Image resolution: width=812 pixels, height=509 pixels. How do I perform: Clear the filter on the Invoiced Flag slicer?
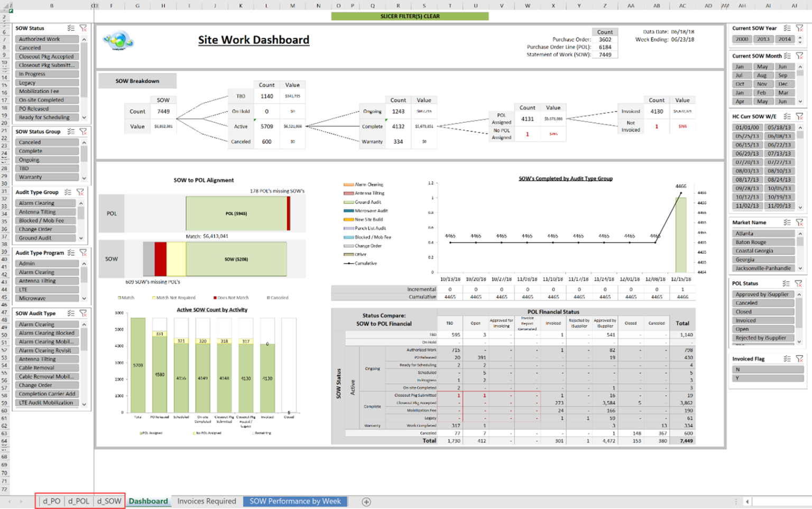click(800, 358)
